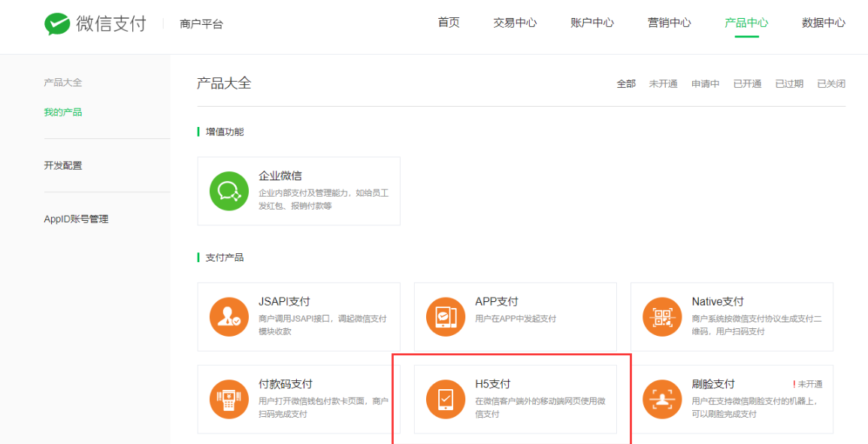868x444 pixels.
Task: Click the H5支付 card description text
Action: 540,407
